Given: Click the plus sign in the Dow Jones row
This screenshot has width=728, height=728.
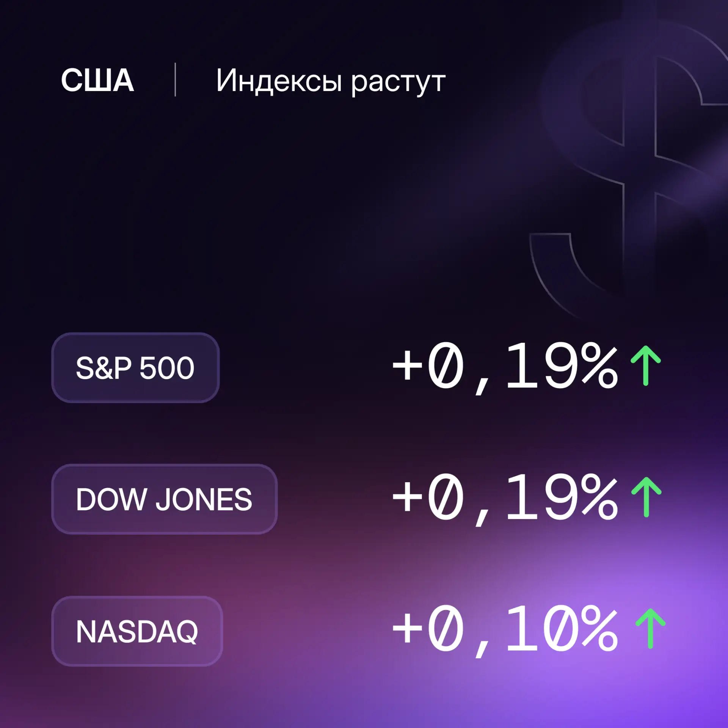Looking at the screenshot, I should 407,497.
